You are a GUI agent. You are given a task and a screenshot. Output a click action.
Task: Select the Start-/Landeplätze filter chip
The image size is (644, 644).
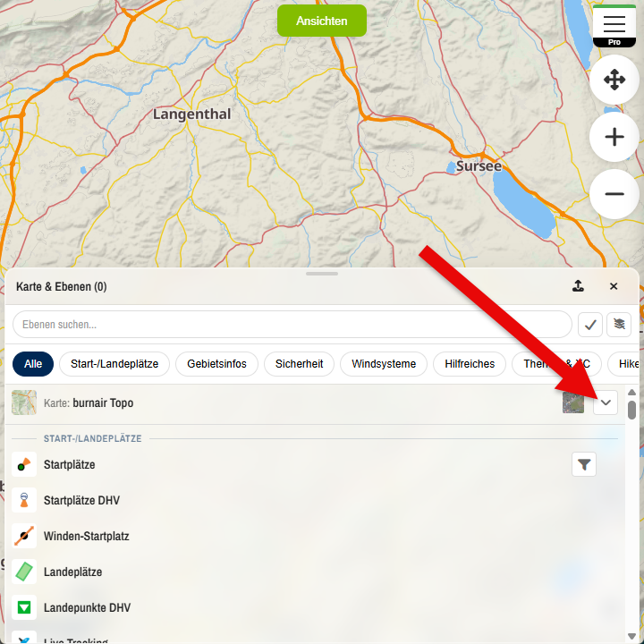pyautogui.click(x=114, y=364)
